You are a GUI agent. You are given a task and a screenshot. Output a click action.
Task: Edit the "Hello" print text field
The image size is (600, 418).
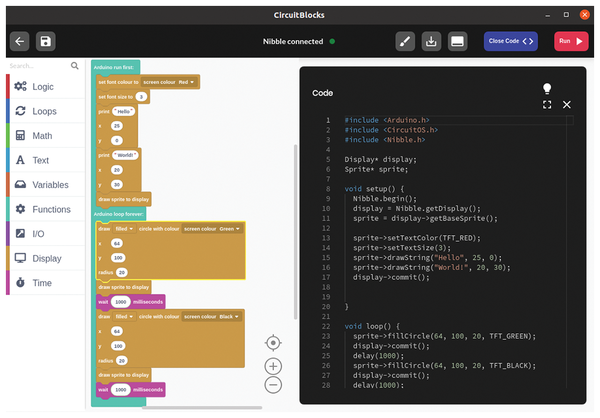click(x=123, y=111)
